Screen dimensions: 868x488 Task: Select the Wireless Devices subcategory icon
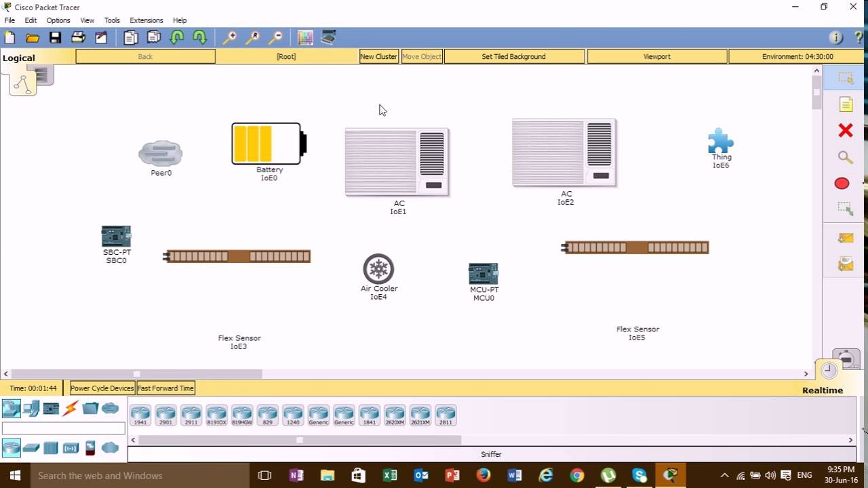coord(71,447)
